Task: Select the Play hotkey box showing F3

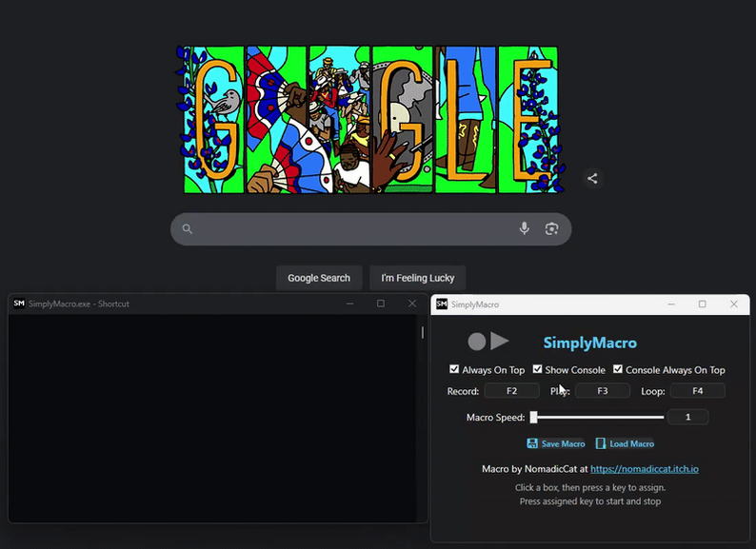Action: pyautogui.click(x=603, y=390)
